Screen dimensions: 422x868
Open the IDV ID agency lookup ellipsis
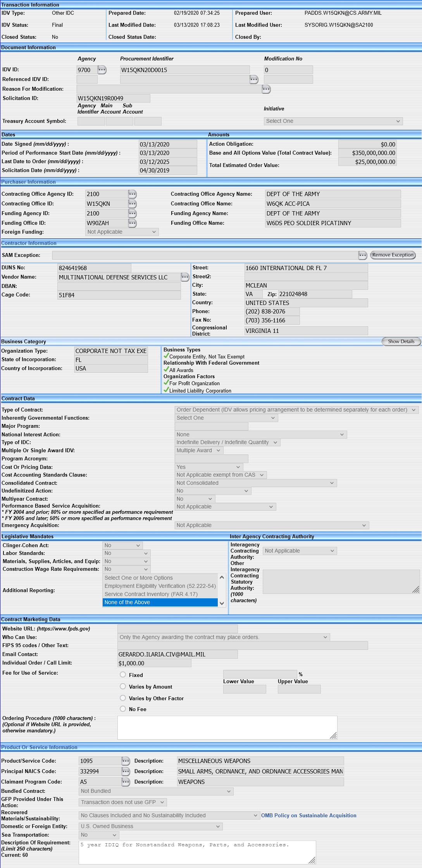pos(102,70)
